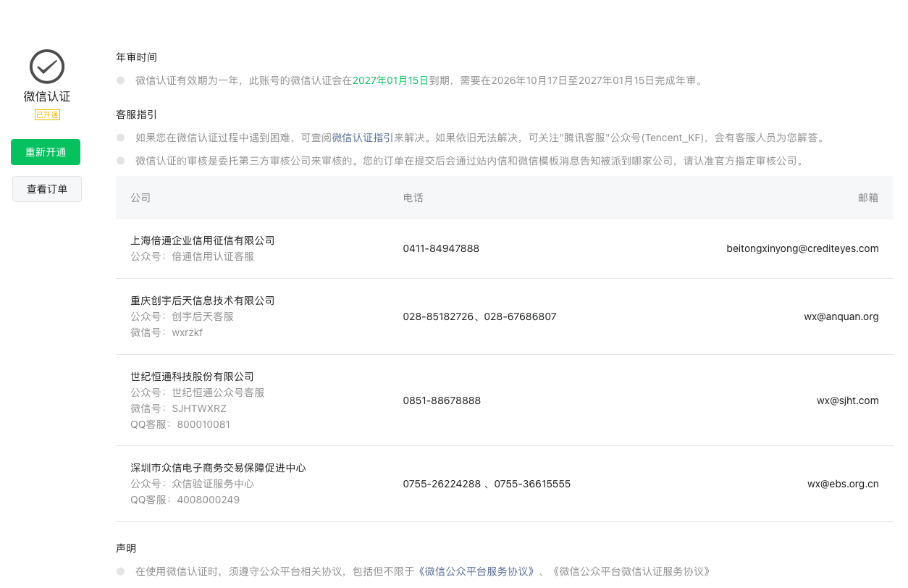Click the 邮箱 column header
This screenshot has height=588, width=908.
(x=868, y=198)
